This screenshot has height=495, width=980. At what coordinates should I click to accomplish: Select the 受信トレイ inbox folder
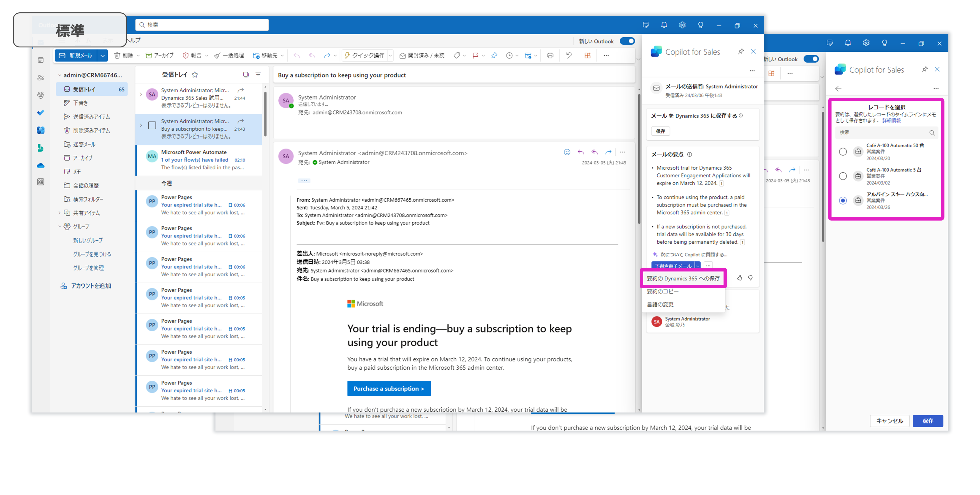click(x=92, y=89)
